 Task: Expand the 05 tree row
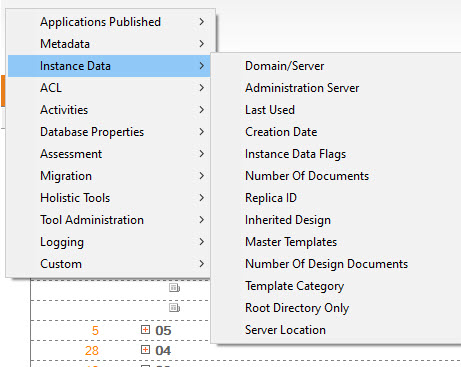click(x=145, y=330)
